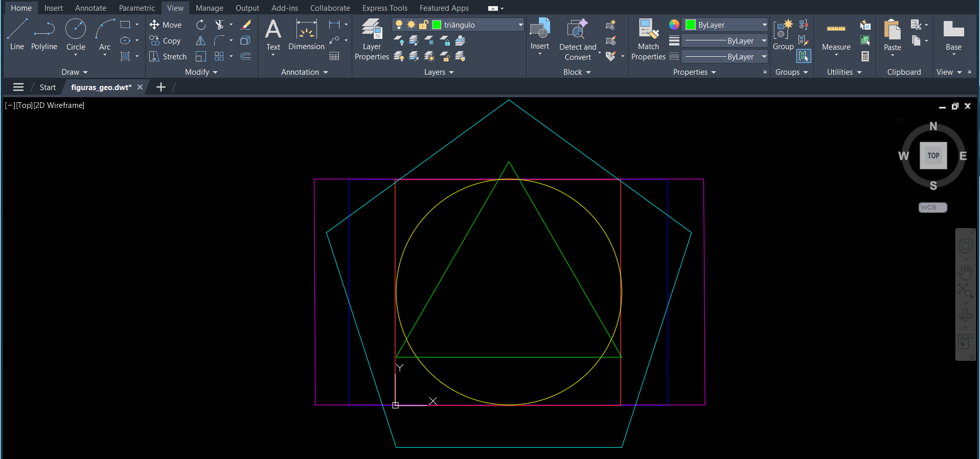Click the green object color swatch
Viewport: 980px width, 459px height.
tap(690, 25)
